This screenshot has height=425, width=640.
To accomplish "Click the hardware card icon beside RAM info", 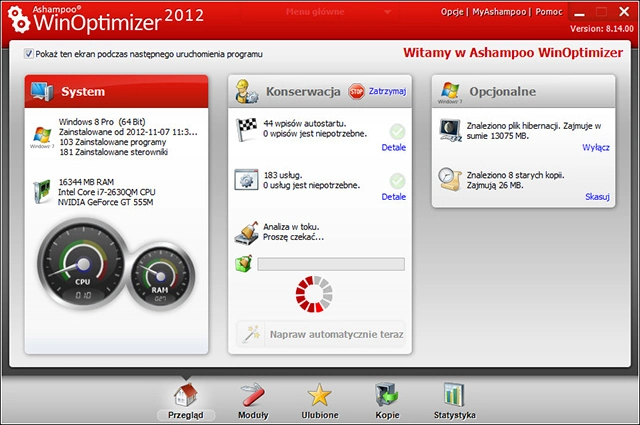I will (x=42, y=191).
